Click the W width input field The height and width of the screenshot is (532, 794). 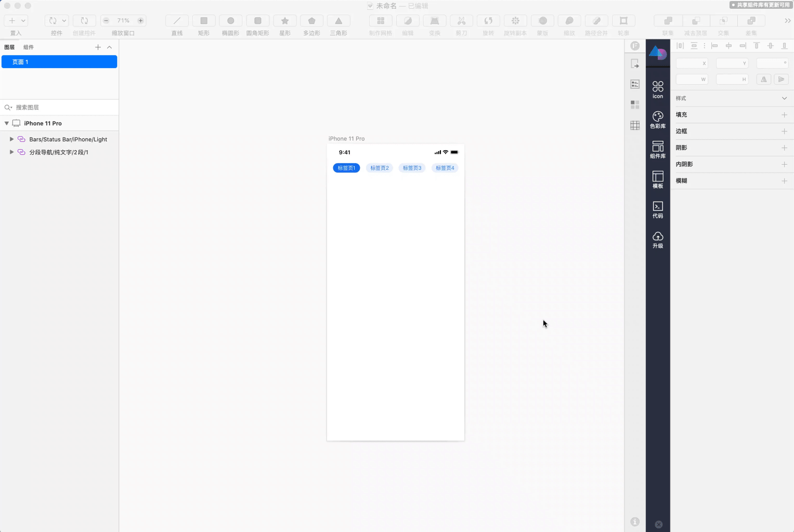[x=692, y=79]
